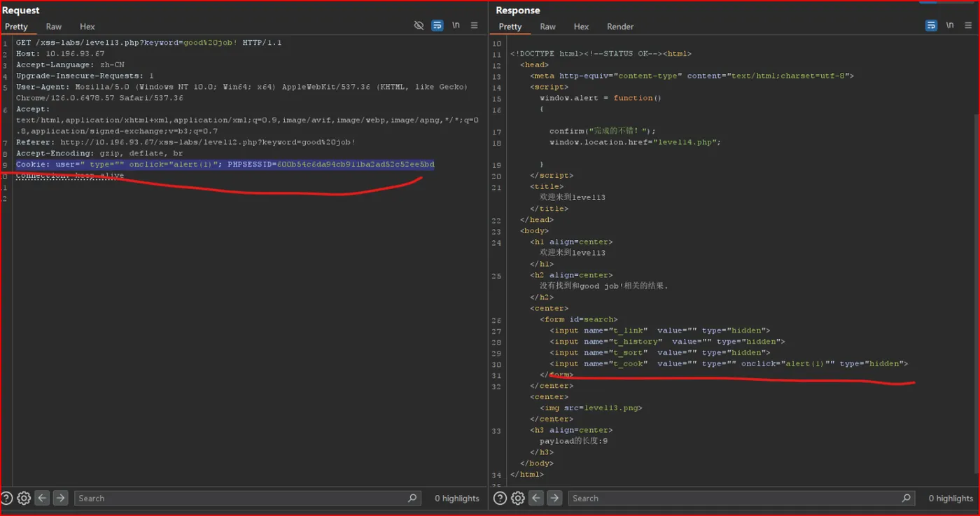Switch Response view to Hex tab
The image size is (980, 516).
pyautogui.click(x=582, y=27)
